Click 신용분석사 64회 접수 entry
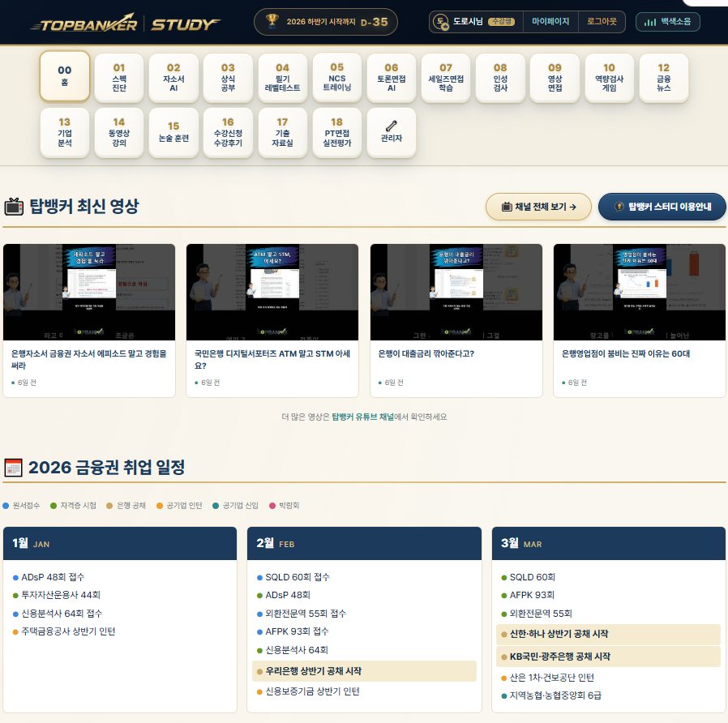This screenshot has width=728, height=723. (62, 614)
